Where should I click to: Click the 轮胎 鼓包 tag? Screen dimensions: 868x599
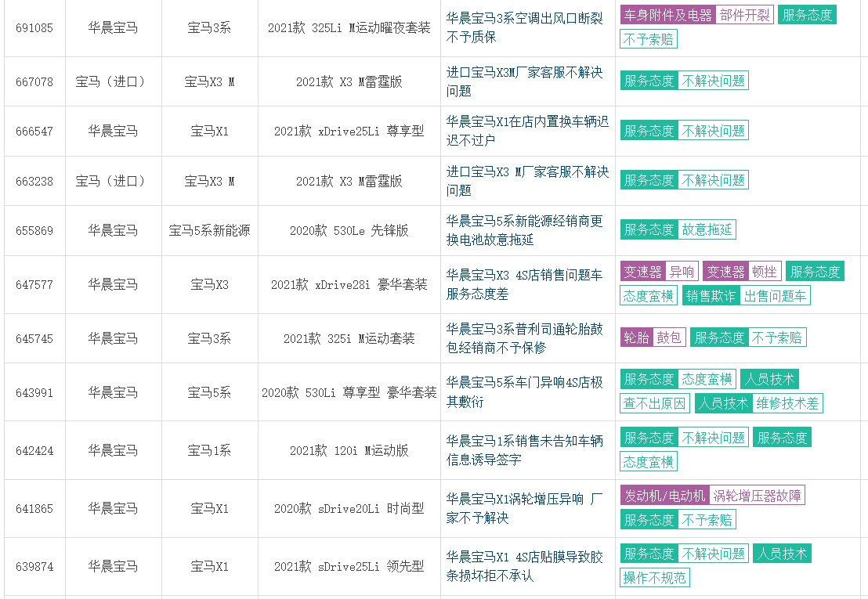click(x=653, y=337)
